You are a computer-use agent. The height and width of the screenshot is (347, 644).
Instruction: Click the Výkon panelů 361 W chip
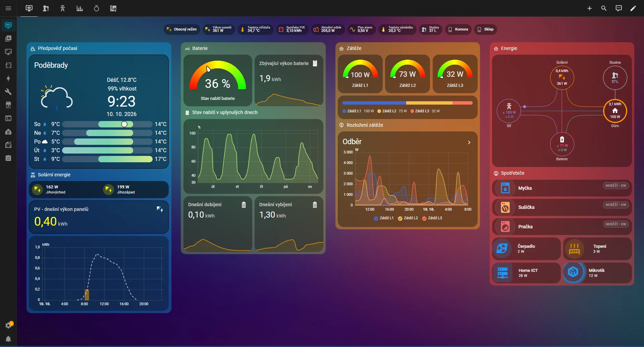click(219, 30)
